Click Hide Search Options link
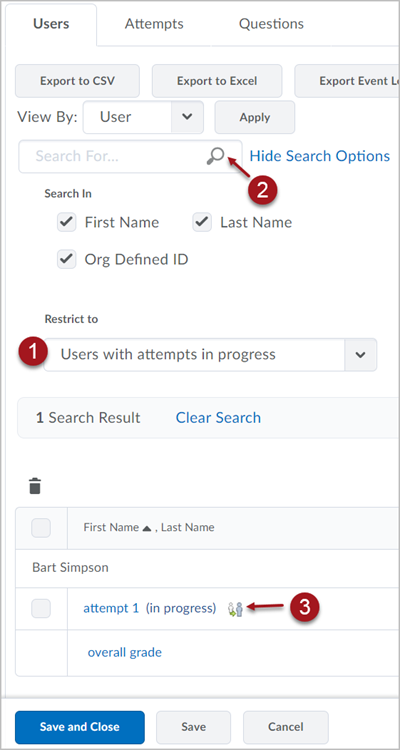The height and width of the screenshot is (750, 400). click(320, 156)
